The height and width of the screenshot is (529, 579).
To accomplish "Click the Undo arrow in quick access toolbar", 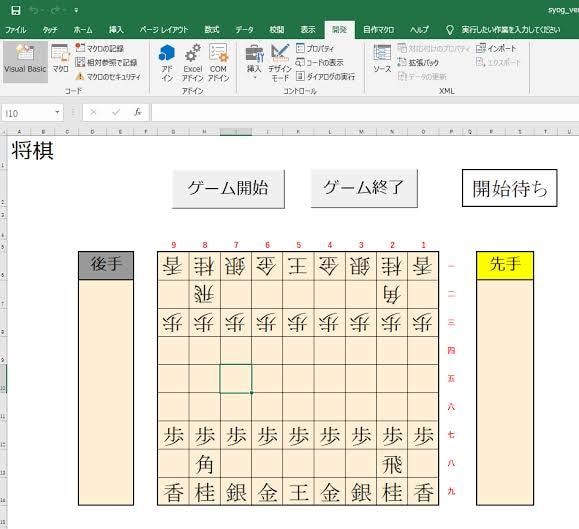I will point(34,10).
